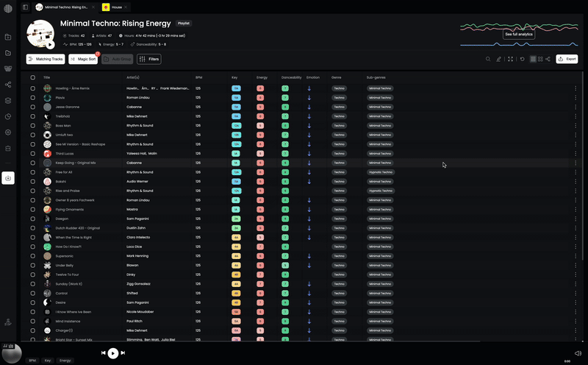Toggle the left sidebar panel icon
The height and width of the screenshot is (365, 588).
tap(25, 7)
